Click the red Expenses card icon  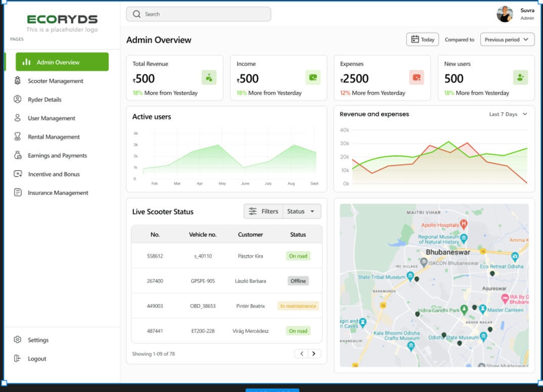[x=417, y=77]
